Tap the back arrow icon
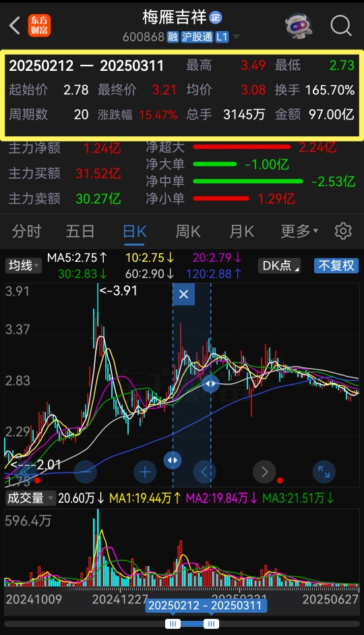This screenshot has width=364, height=635. pos(15,26)
